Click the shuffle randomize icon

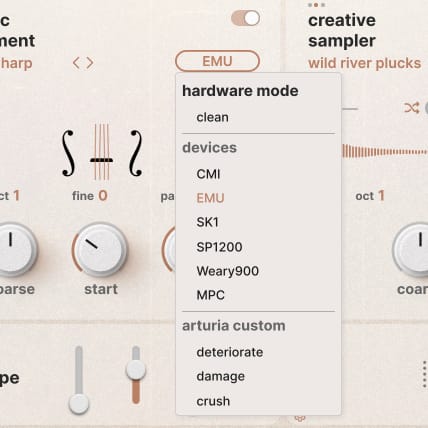tap(412, 108)
